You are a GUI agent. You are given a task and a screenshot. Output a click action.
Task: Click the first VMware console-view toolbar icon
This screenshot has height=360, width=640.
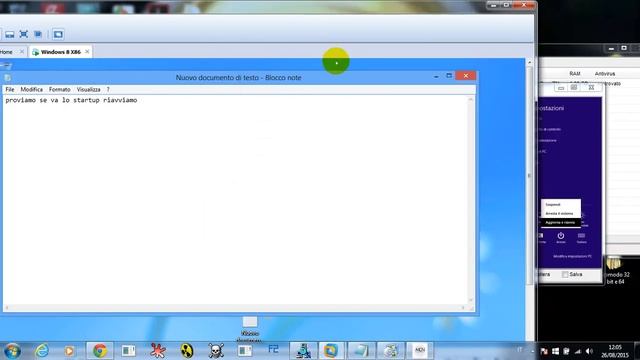coord(9,34)
